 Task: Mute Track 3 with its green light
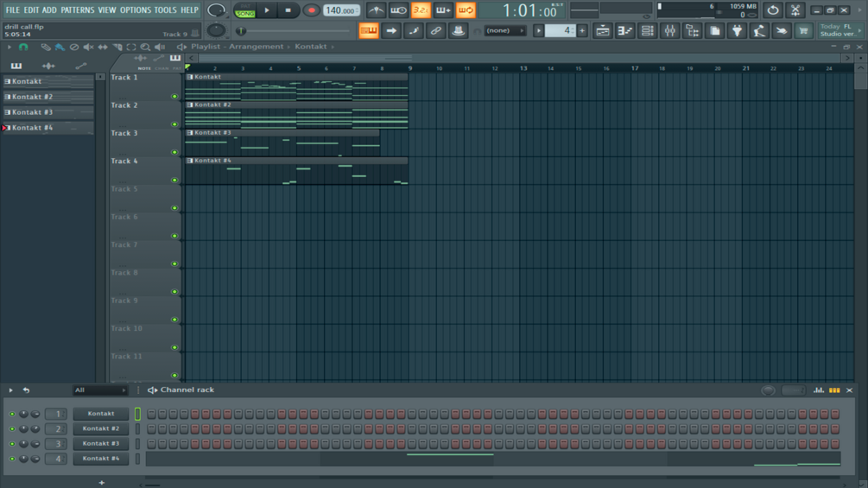coord(174,152)
